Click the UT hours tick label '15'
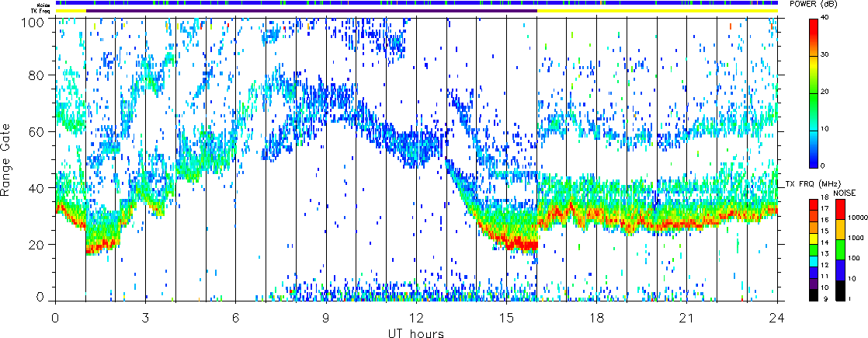Image resolution: width=868 pixels, height=338 pixels. coord(506,318)
